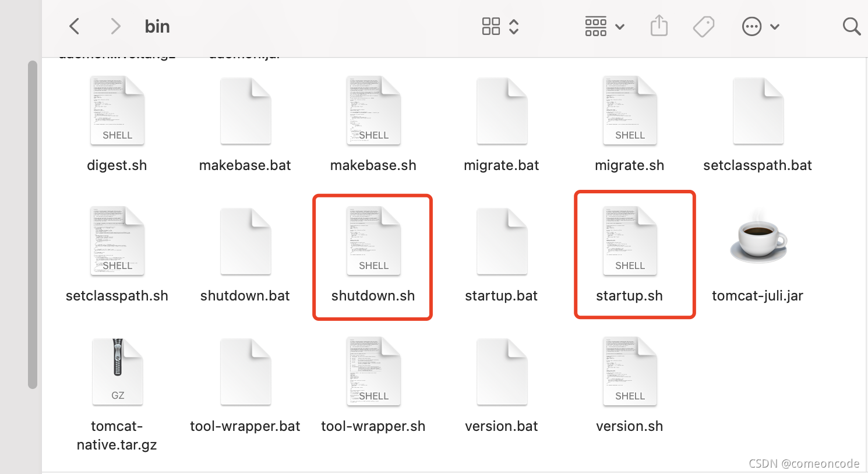Select the digest.sh file icon
The width and height of the screenshot is (868, 474).
117,111
